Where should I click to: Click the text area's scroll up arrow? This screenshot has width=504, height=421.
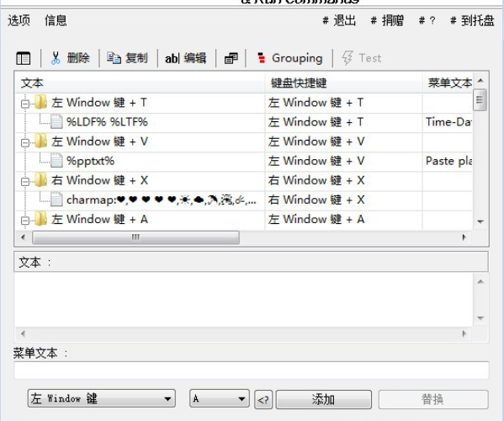click(x=480, y=282)
